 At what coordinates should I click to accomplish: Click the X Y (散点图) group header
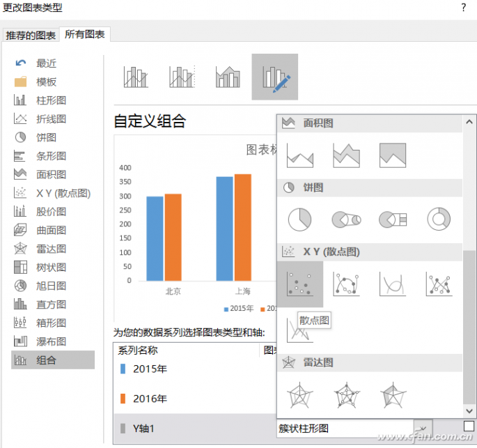[370, 252]
